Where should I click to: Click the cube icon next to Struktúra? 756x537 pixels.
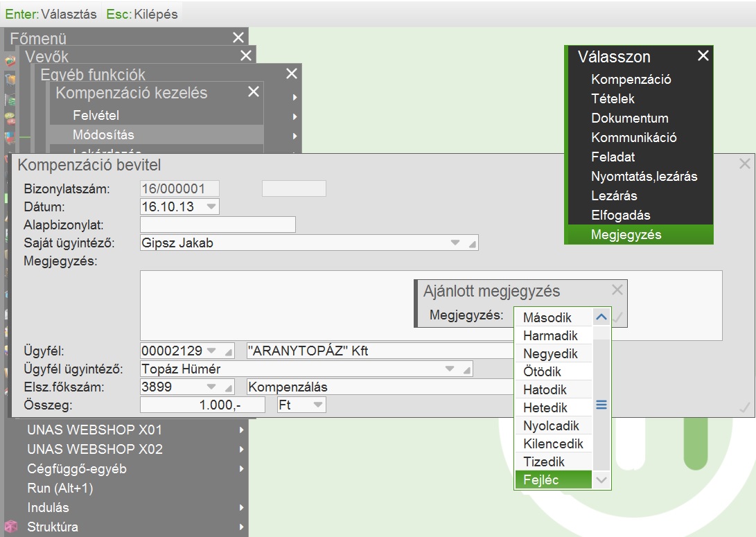click(10, 527)
